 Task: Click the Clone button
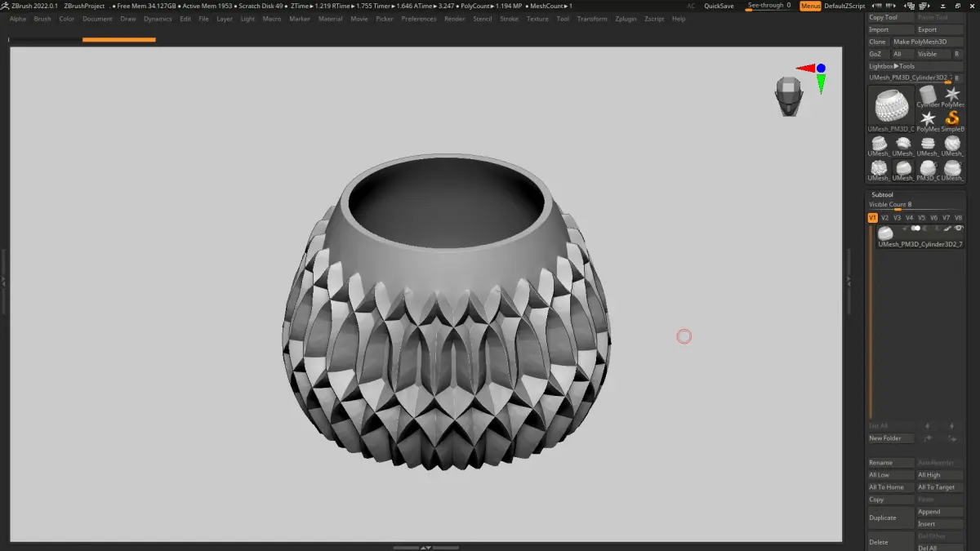tap(878, 42)
